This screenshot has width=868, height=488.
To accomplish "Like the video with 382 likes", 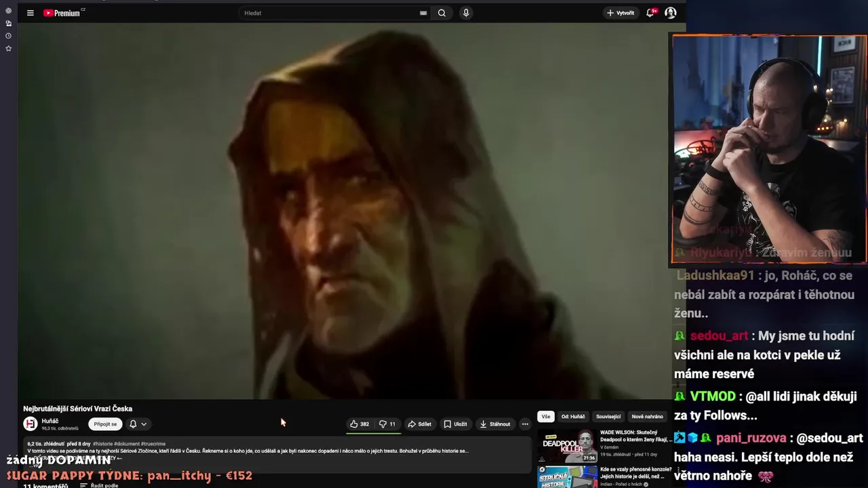I will 359,424.
